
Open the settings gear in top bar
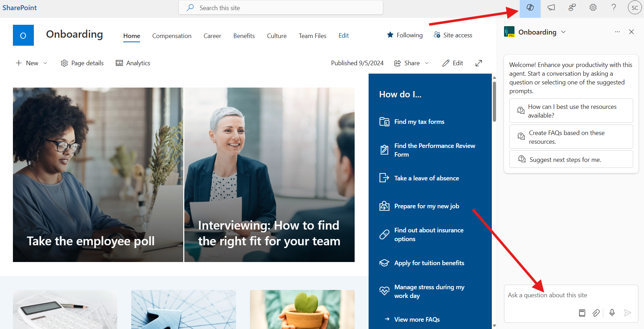pyautogui.click(x=593, y=8)
